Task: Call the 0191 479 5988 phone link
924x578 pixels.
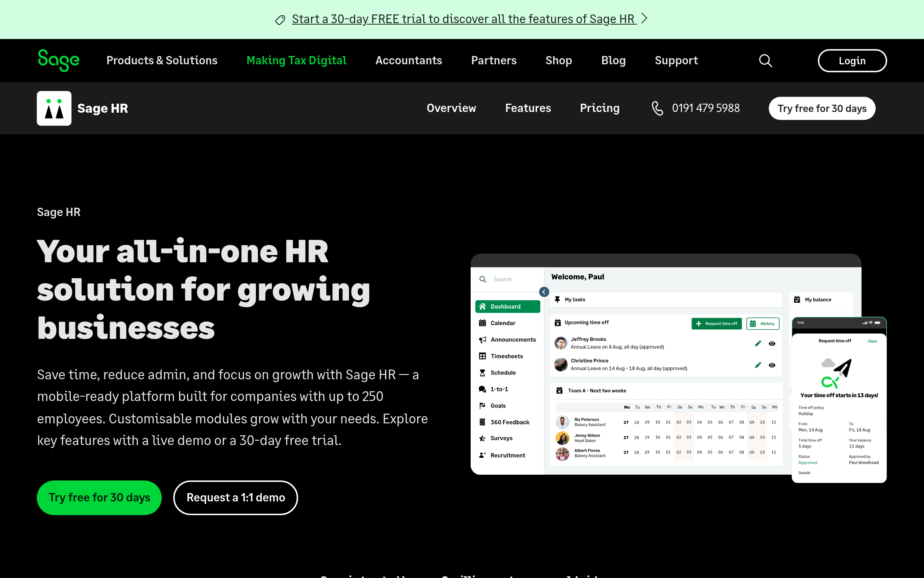Action: [706, 108]
